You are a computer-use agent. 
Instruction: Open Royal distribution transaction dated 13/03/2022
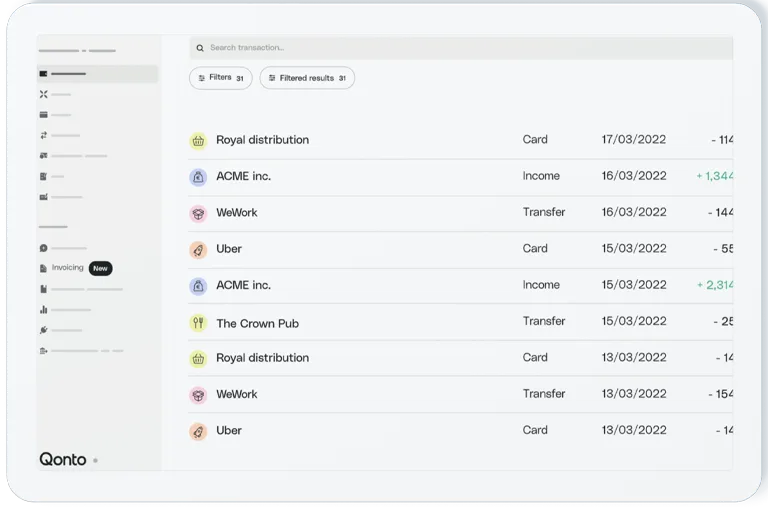460,358
